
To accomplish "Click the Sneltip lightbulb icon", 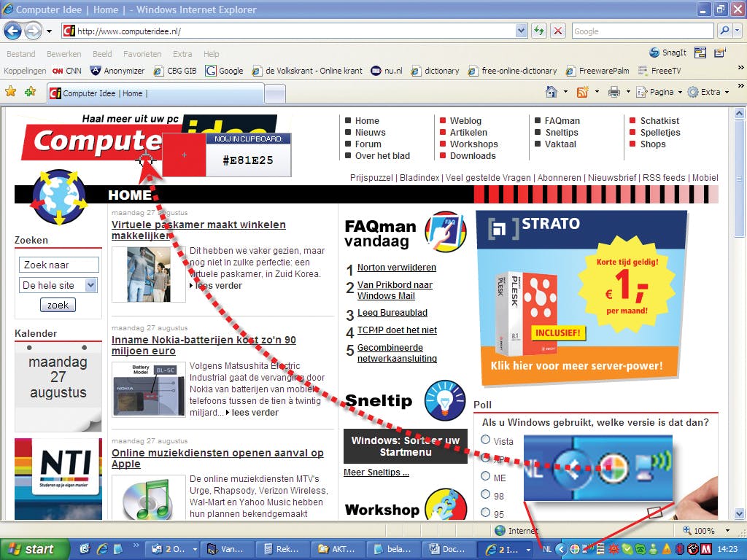I will coord(445,400).
